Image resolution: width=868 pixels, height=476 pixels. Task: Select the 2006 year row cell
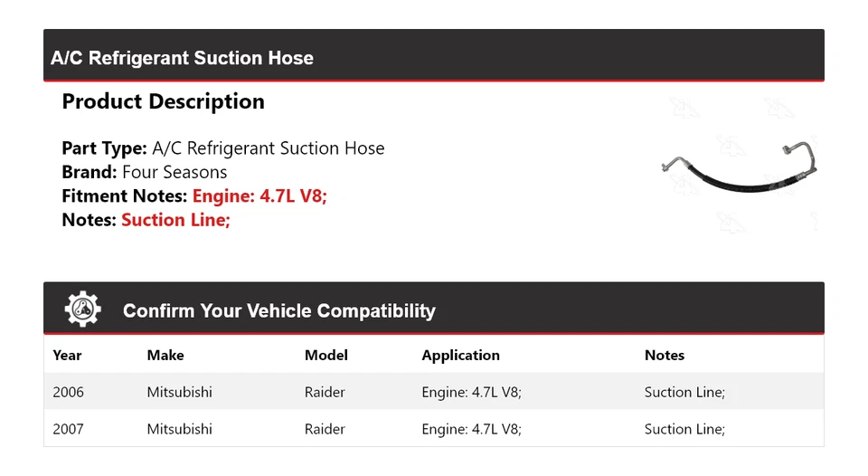coord(68,392)
